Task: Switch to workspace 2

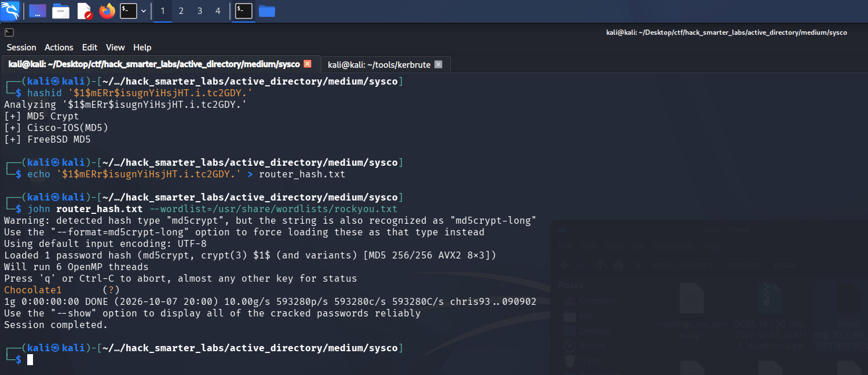Action: [x=181, y=11]
